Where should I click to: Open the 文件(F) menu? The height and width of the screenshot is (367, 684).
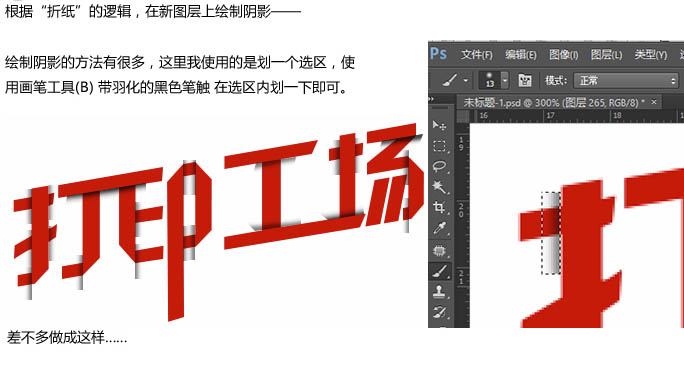click(477, 55)
